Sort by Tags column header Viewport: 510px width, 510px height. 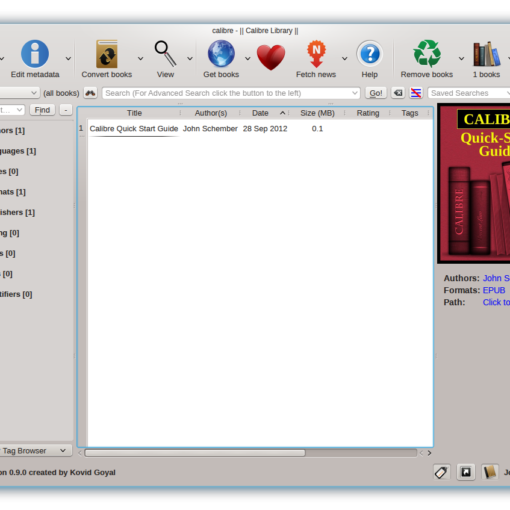410,113
